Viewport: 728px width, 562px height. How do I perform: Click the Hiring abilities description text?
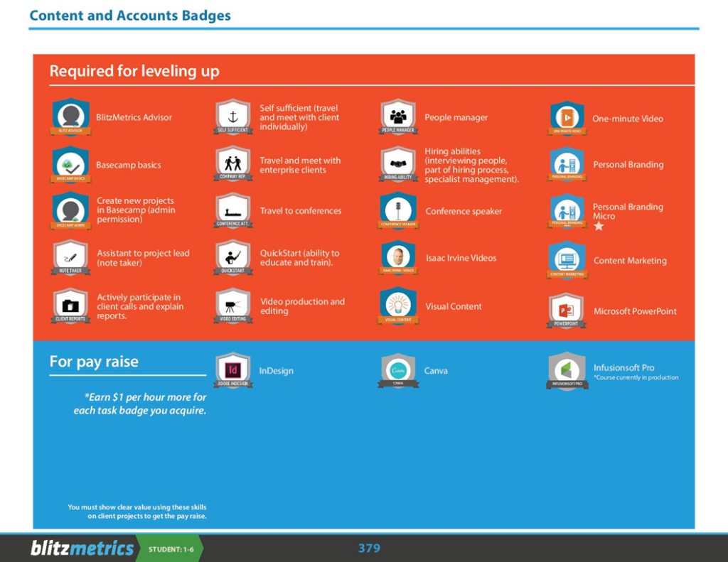472,166
